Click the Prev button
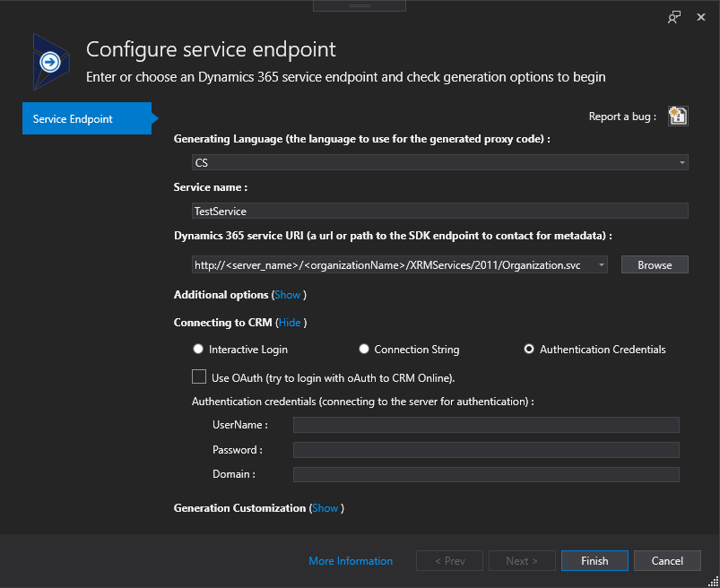This screenshot has height=588, width=720. coord(449,561)
